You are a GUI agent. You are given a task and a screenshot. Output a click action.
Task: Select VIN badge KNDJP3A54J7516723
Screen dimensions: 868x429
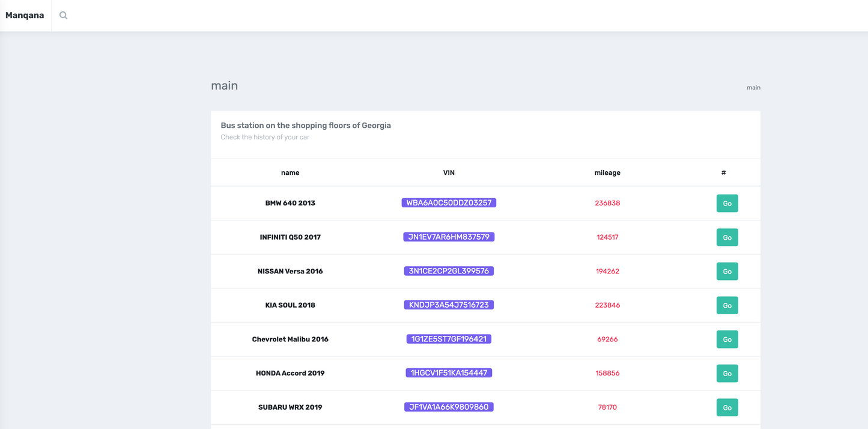coord(449,305)
